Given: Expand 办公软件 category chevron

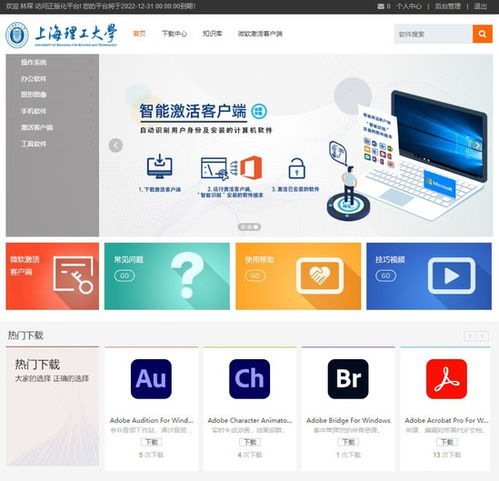Looking at the screenshot, I should [x=91, y=79].
